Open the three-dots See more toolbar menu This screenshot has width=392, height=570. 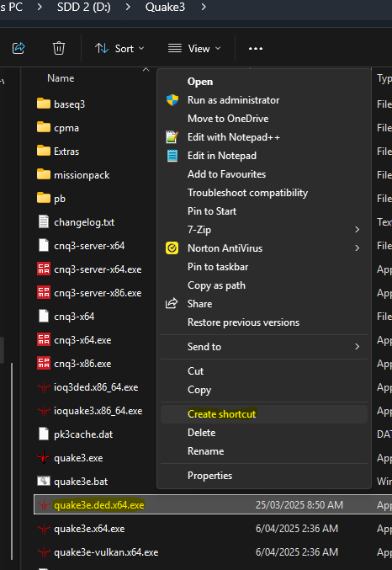click(x=256, y=48)
